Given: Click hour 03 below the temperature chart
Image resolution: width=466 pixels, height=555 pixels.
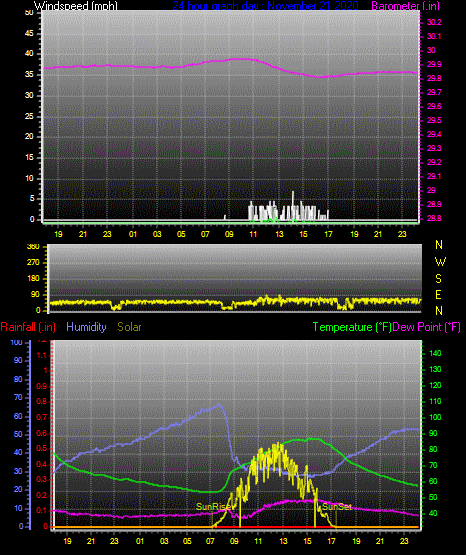Looking at the screenshot, I should (x=164, y=541).
